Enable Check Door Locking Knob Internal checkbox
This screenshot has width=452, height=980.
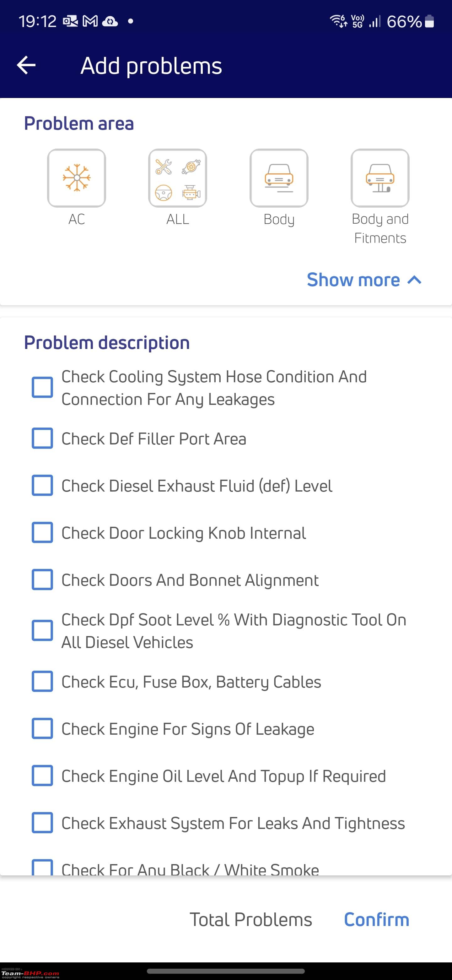[x=42, y=532]
